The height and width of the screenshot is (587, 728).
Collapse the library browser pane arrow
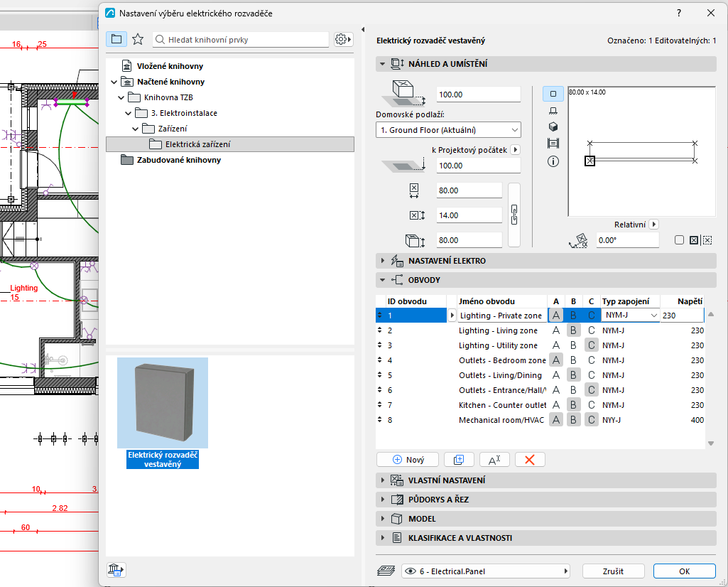click(363, 30)
